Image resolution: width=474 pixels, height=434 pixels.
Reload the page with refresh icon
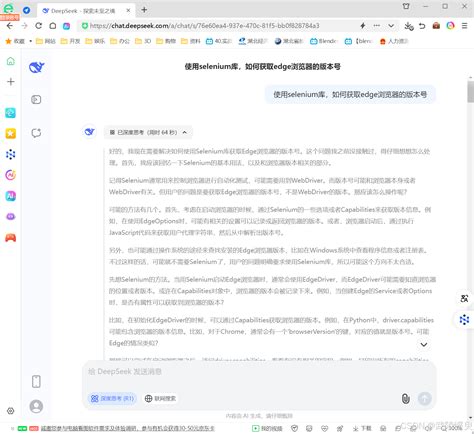point(39,26)
